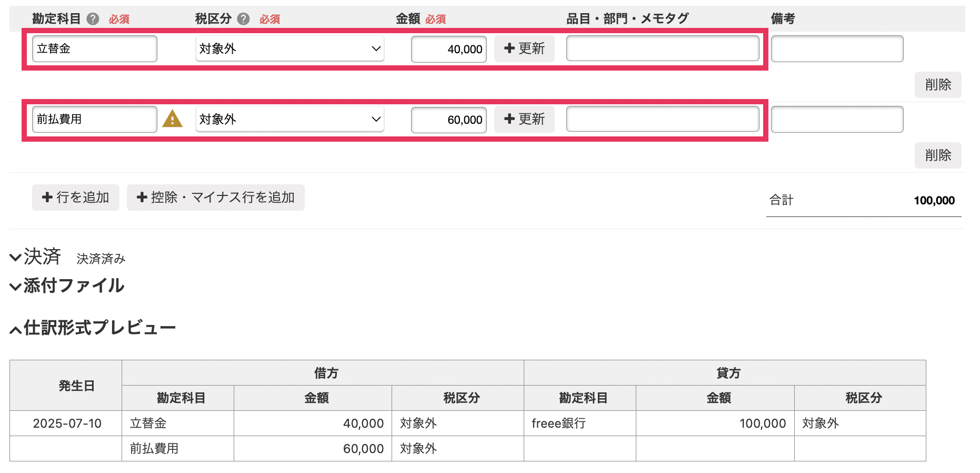The width and height of the screenshot is (980, 473).
Task: Click 100,000 credit amount in preview
Action: [x=715, y=423]
